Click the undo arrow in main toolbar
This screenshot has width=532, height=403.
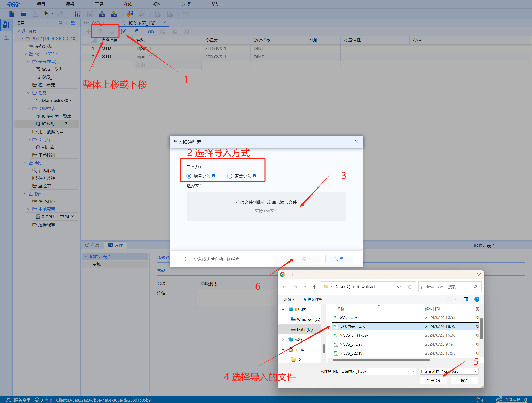tap(46, 14)
